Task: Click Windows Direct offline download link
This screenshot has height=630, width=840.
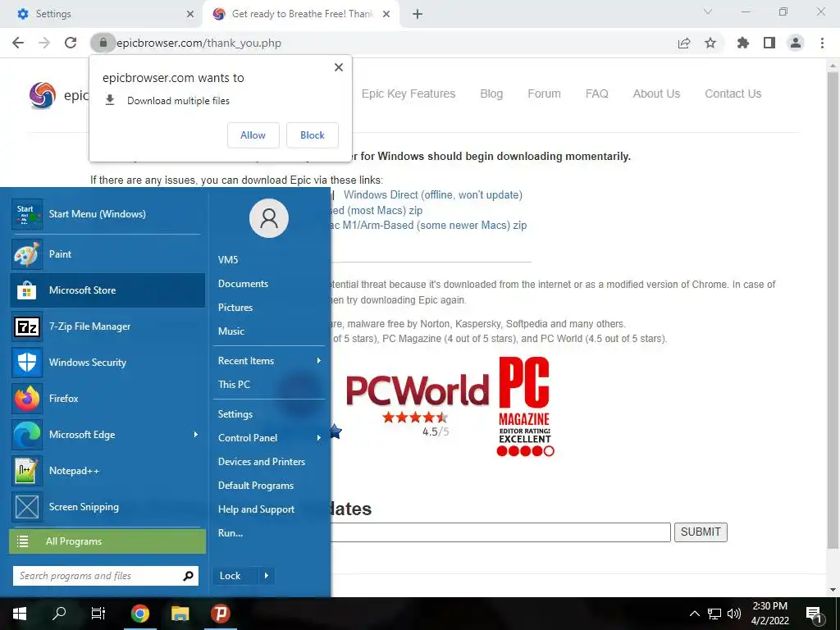Action: 433,195
